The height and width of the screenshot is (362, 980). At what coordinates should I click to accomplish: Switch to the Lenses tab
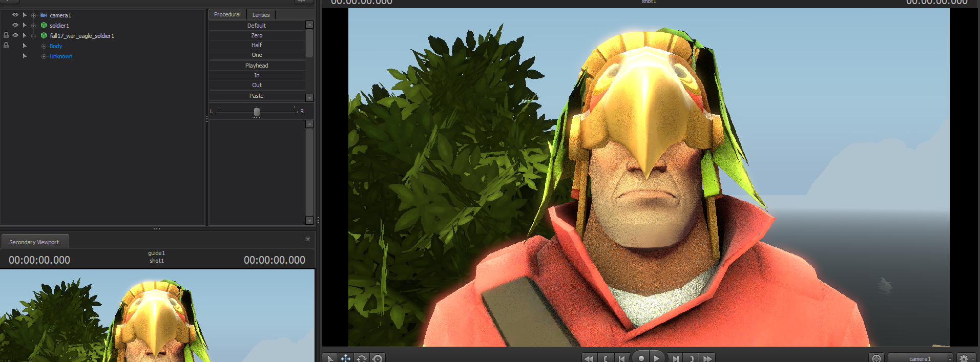pyautogui.click(x=261, y=15)
